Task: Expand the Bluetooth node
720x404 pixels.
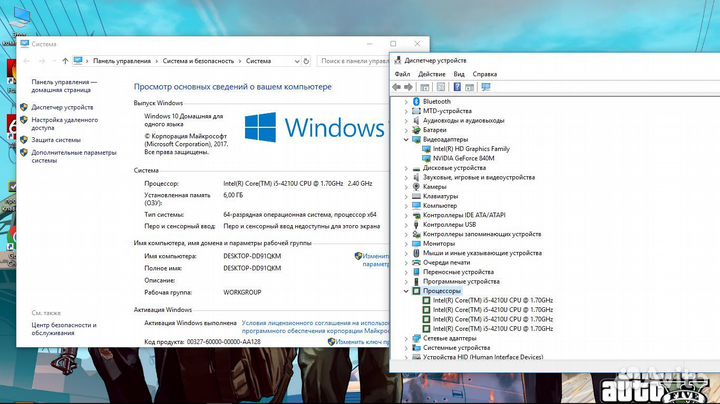Action: (406, 101)
